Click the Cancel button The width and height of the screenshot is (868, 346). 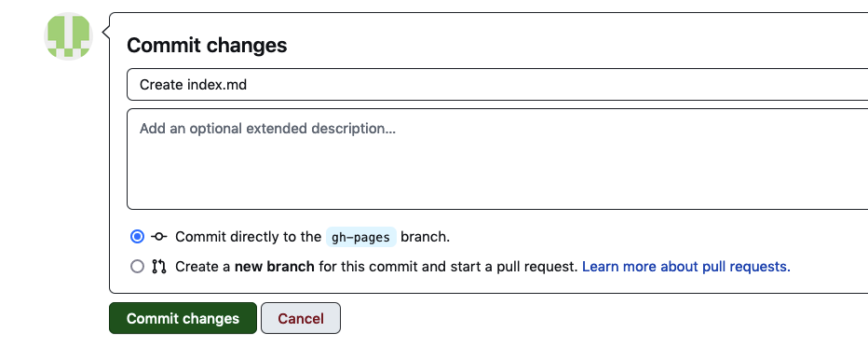coord(301,318)
